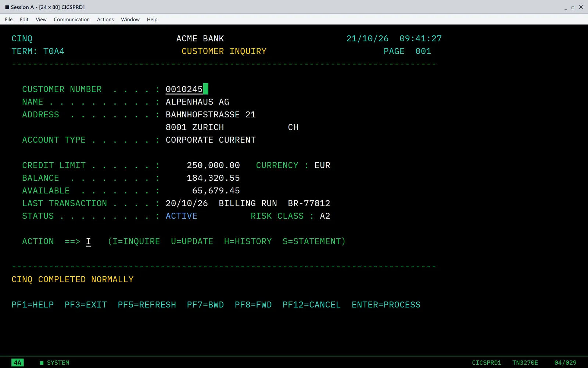Click the customer name ALPENHAUS AG
The image size is (588, 368).
click(197, 102)
